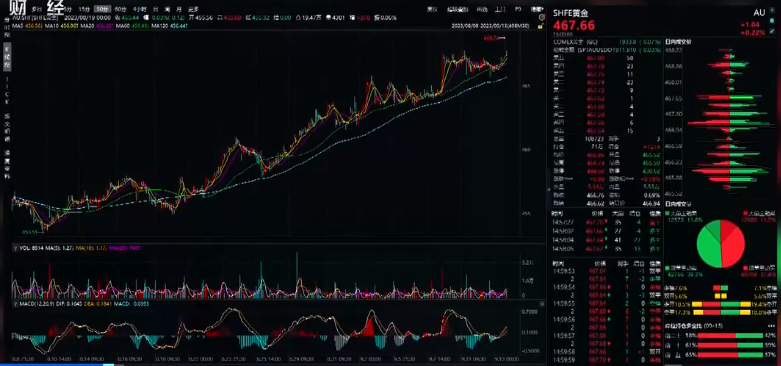Open chart settings gear icon
The image size is (781, 366).
[x=542, y=17]
